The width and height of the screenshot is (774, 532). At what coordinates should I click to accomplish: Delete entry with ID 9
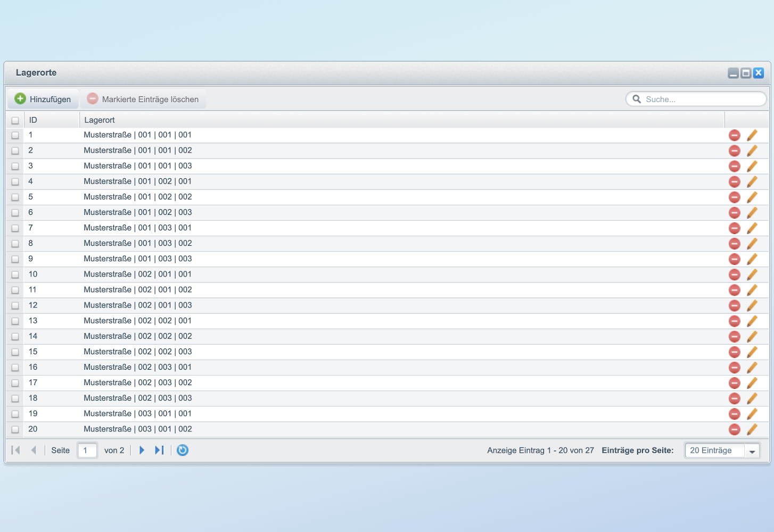(735, 259)
